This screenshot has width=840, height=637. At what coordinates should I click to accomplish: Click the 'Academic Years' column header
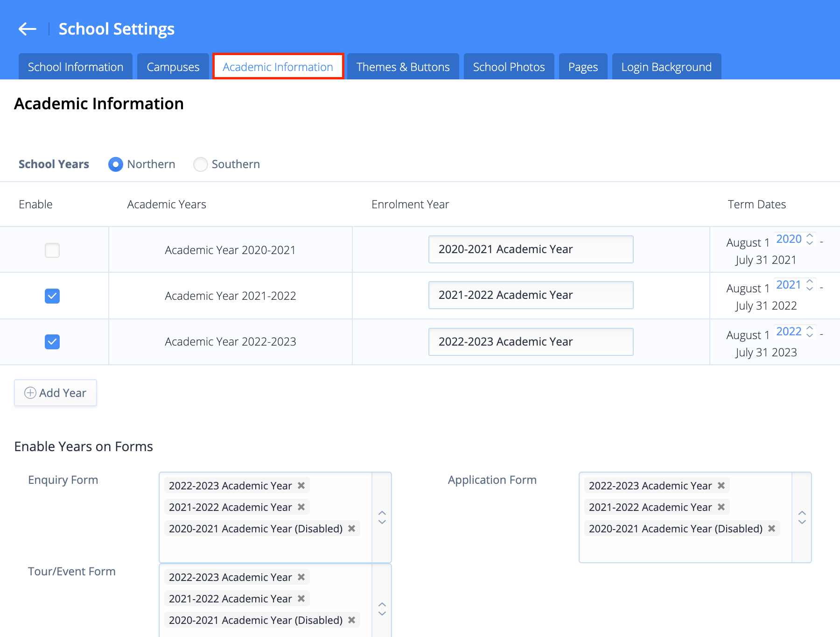tap(167, 205)
